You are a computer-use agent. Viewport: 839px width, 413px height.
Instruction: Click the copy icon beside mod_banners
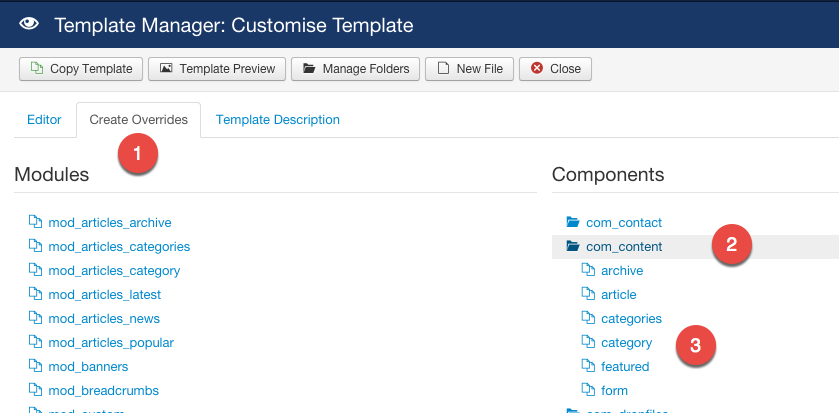[x=35, y=366]
